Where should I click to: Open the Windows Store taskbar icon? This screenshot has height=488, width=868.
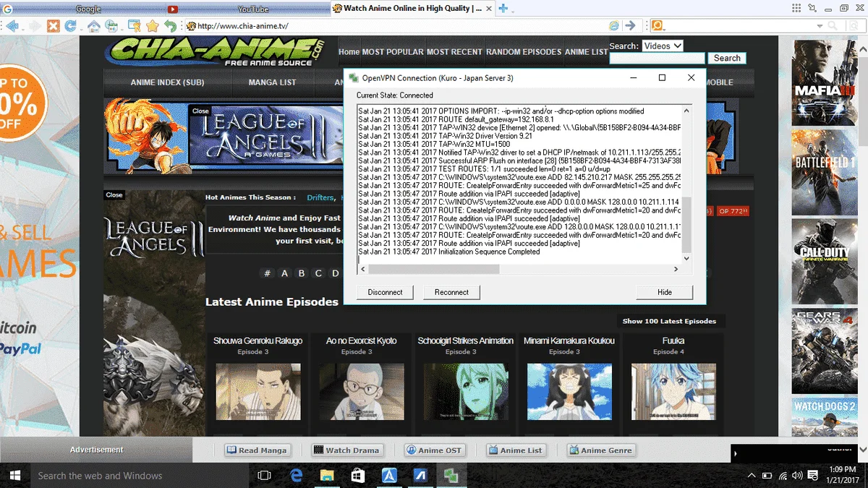(x=358, y=476)
